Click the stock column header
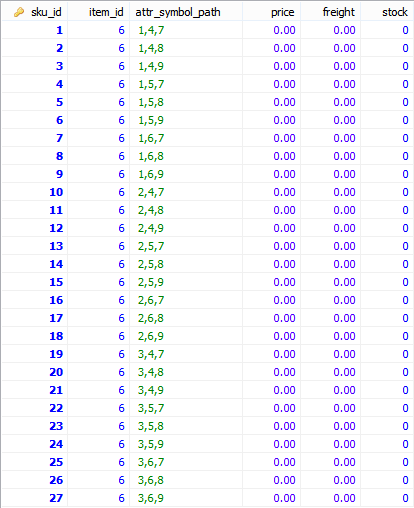This screenshot has width=414, height=508. (387, 12)
